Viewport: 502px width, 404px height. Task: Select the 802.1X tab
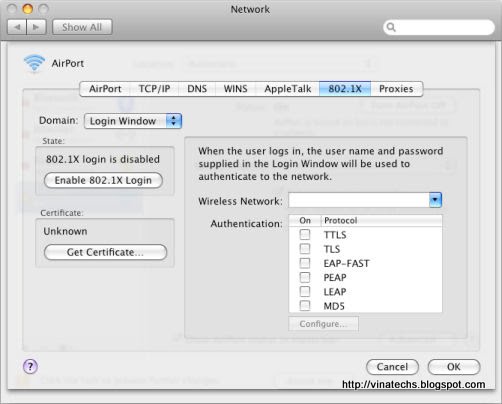pos(345,89)
